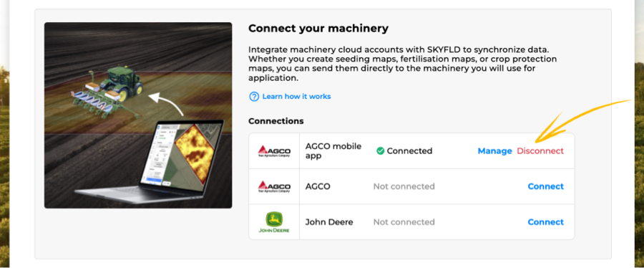Click the 'AGCO' name beside Not connected
The height and width of the screenshot is (268, 644).
[318, 186]
